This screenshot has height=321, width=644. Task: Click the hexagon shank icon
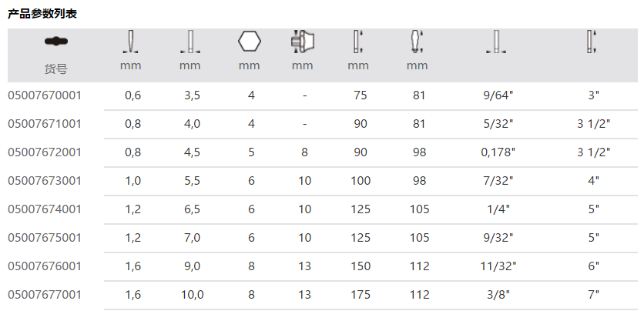pyautogui.click(x=249, y=42)
